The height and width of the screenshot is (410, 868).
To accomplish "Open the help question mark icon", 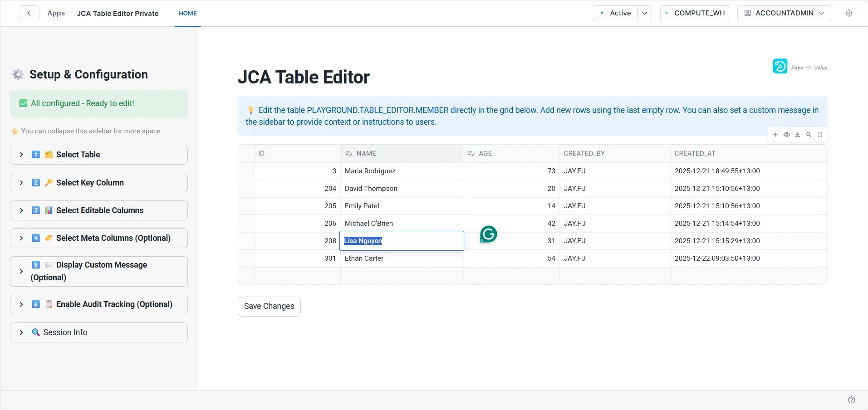I will (x=852, y=400).
